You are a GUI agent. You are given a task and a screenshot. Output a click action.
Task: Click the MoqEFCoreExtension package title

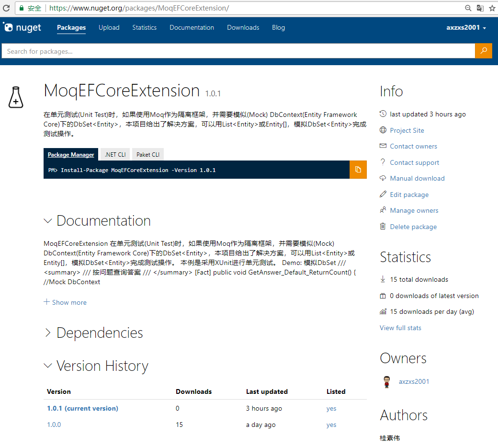[122, 91]
